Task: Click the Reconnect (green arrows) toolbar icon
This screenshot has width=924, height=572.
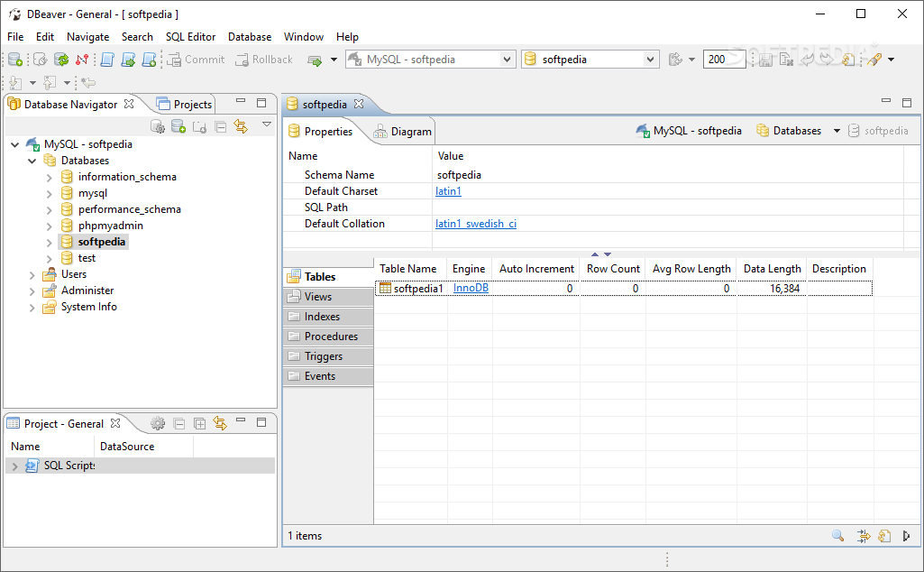Action: click(x=61, y=60)
